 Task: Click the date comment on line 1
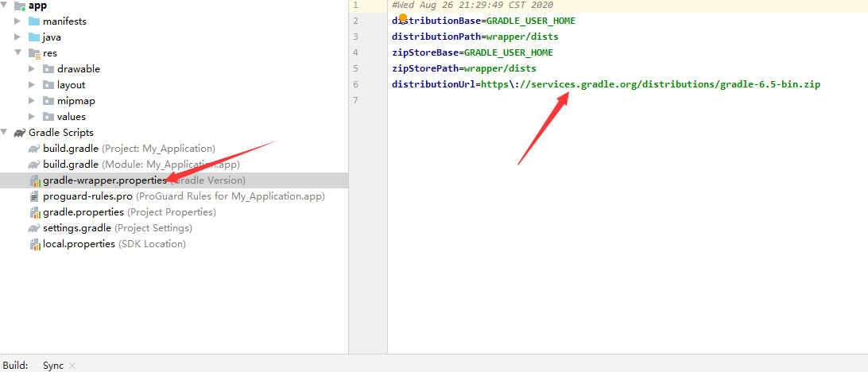472,5
